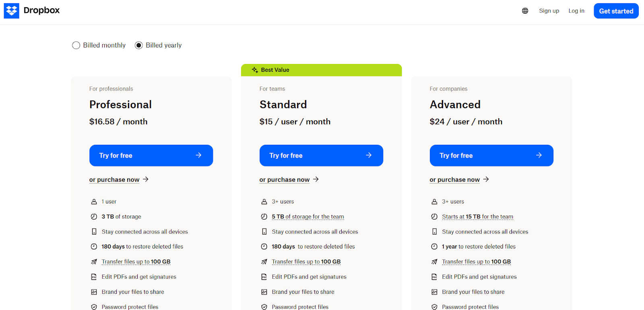644x310 pixels.
Task: Click the clock icon beside Professional 180 days
Action: click(x=94, y=246)
